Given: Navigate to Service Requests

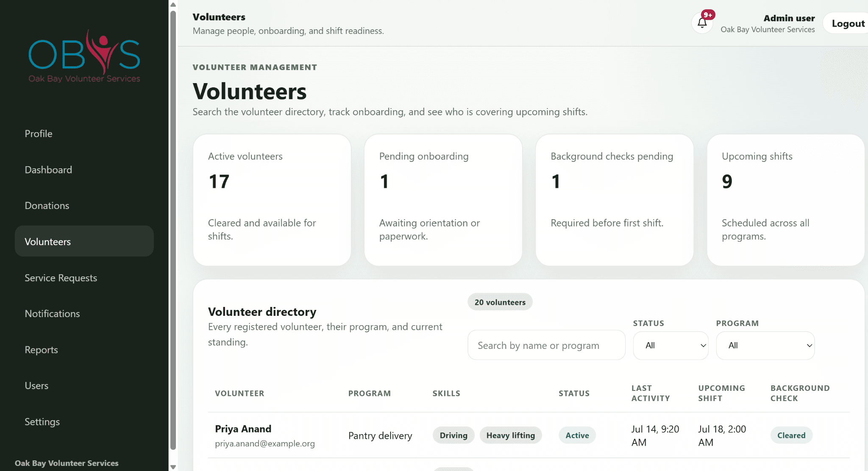Looking at the screenshot, I should [x=84, y=278].
